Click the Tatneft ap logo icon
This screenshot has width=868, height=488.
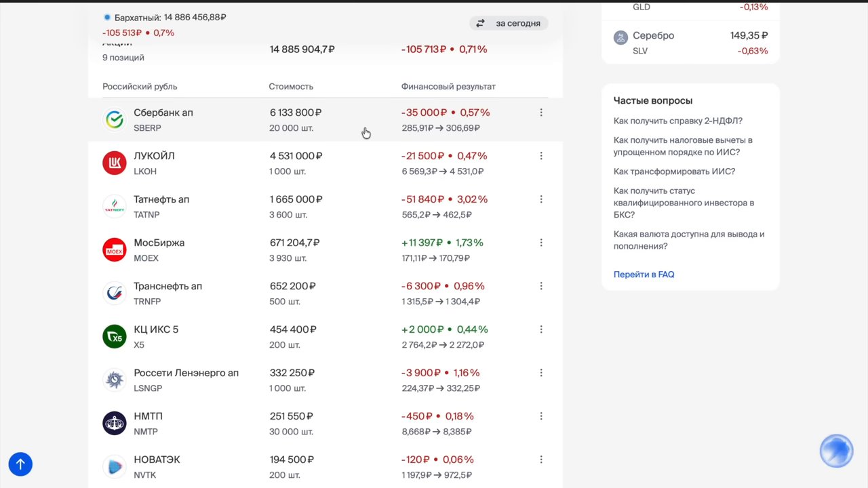115,207
